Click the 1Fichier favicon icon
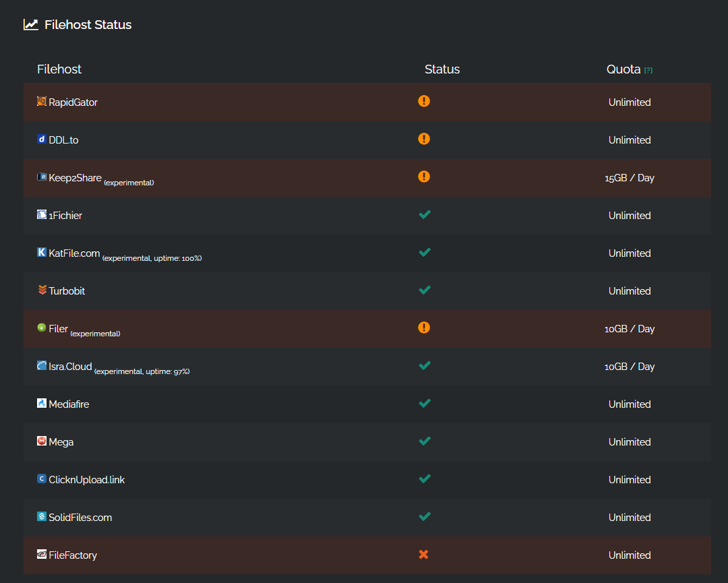The image size is (728, 583). coord(42,214)
